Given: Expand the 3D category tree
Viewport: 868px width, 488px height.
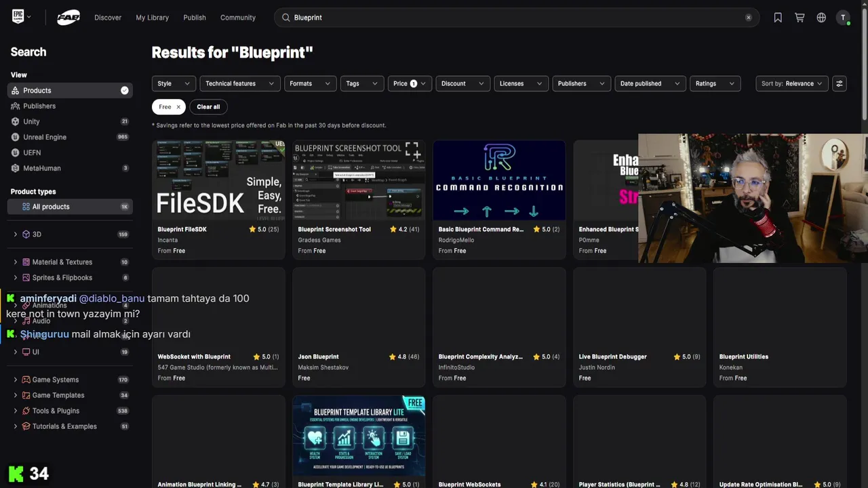Looking at the screenshot, I should (x=16, y=235).
